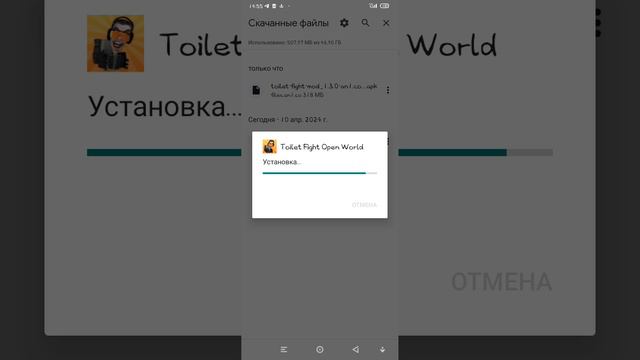Image resolution: width=640 pixels, height=360 pixels.
Task: Open three-dot menu for toilet-fight apk file
Action: 388,90
